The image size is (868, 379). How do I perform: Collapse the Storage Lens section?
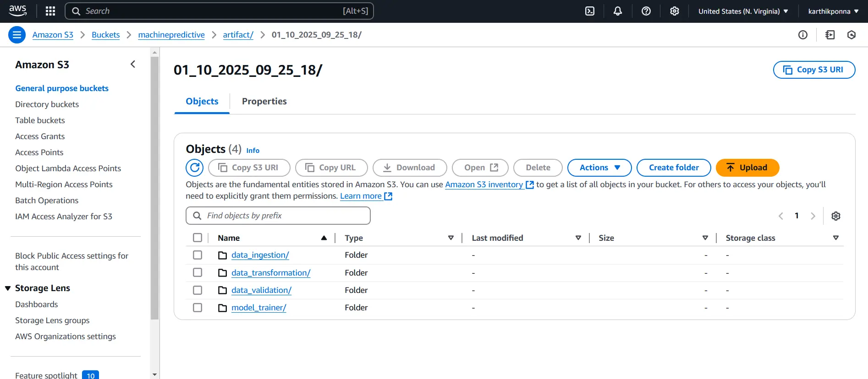[x=8, y=288]
